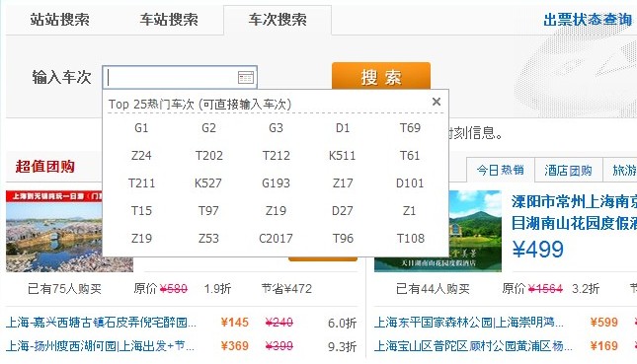Screen dimensions: 637x364
Task: Select train K511 in the list
Action: (342, 156)
